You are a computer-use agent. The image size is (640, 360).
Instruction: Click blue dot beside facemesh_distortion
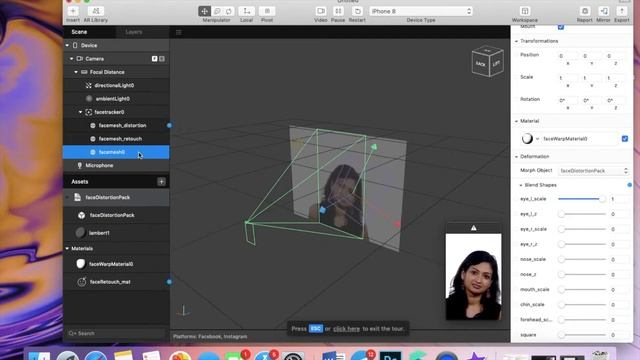pos(169,125)
